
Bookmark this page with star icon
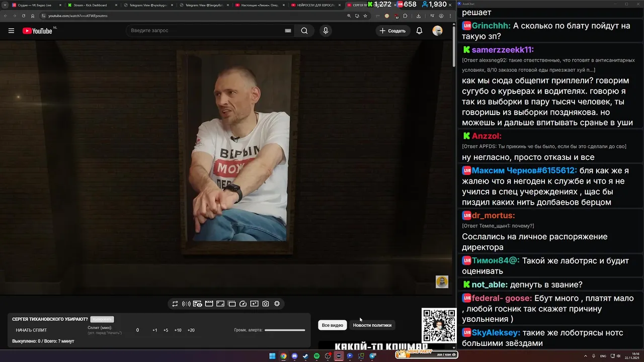365,16
